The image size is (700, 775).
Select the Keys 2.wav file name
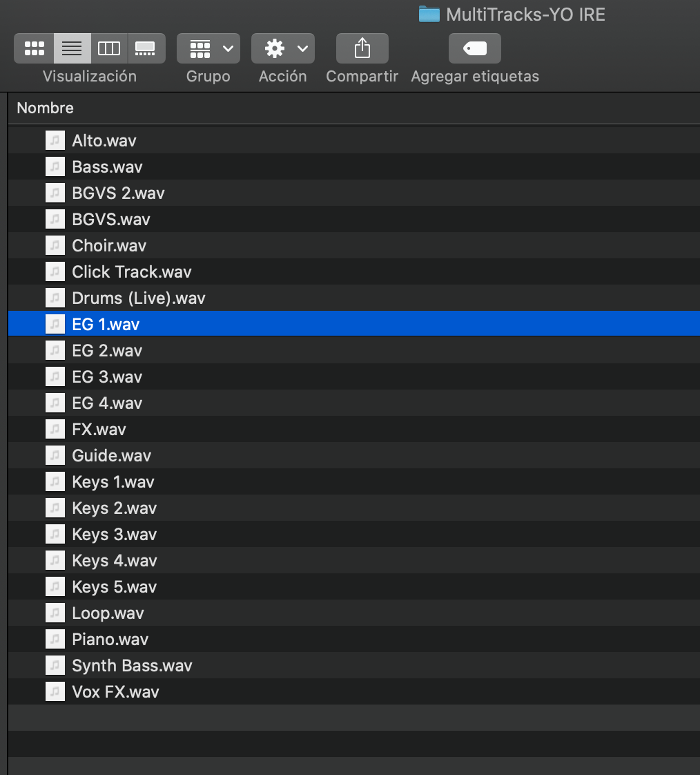pos(115,508)
